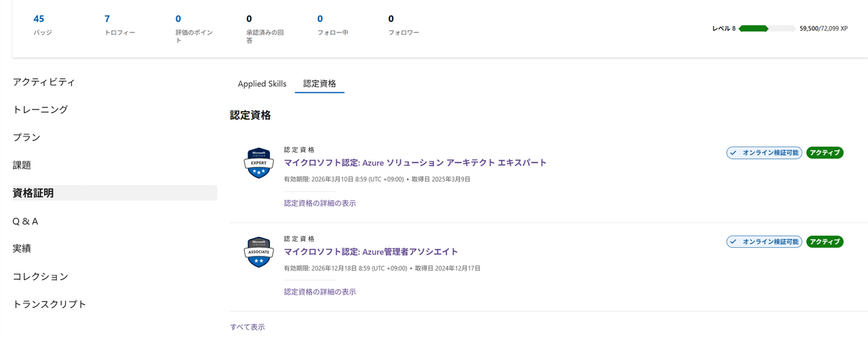Open プラン from the left navigation

(26, 137)
